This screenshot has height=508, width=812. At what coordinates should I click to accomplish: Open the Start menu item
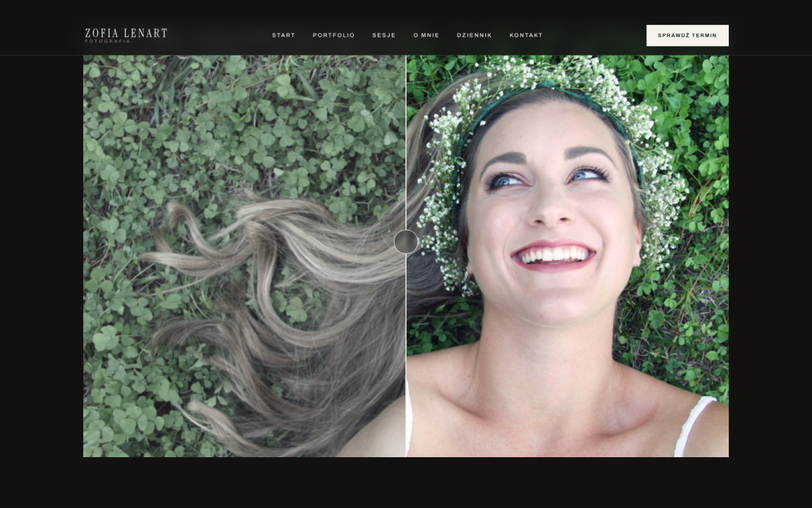284,35
